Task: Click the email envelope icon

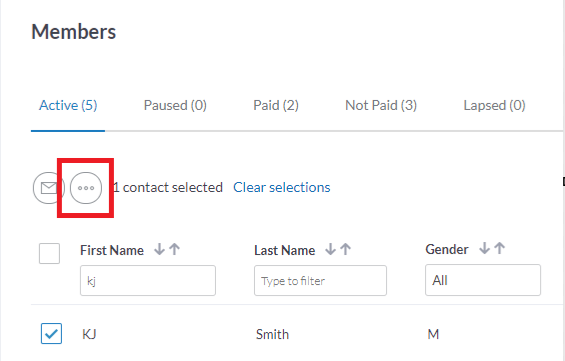Action: point(49,188)
